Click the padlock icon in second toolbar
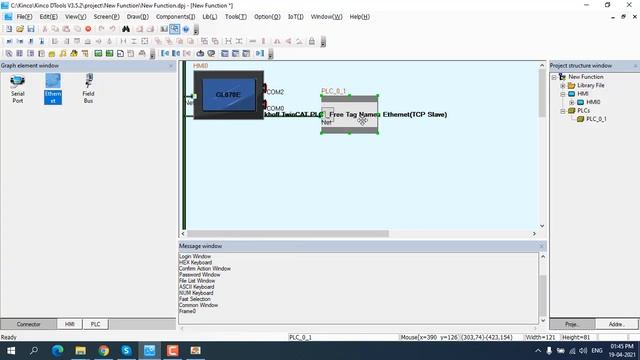 coord(312,41)
